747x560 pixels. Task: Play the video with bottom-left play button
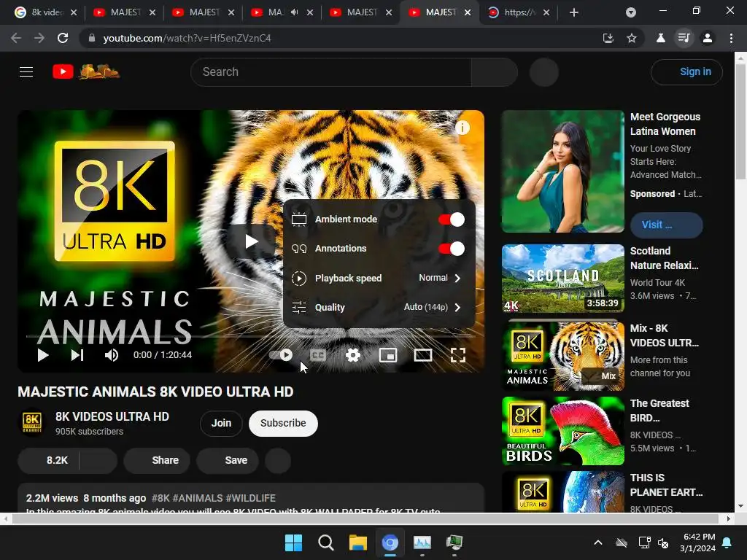point(43,355)
